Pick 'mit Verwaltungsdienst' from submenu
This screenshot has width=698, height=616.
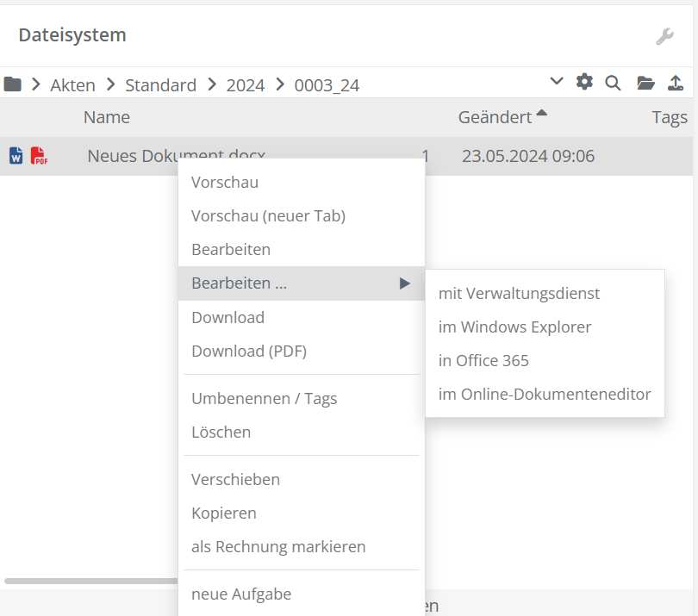519,294
